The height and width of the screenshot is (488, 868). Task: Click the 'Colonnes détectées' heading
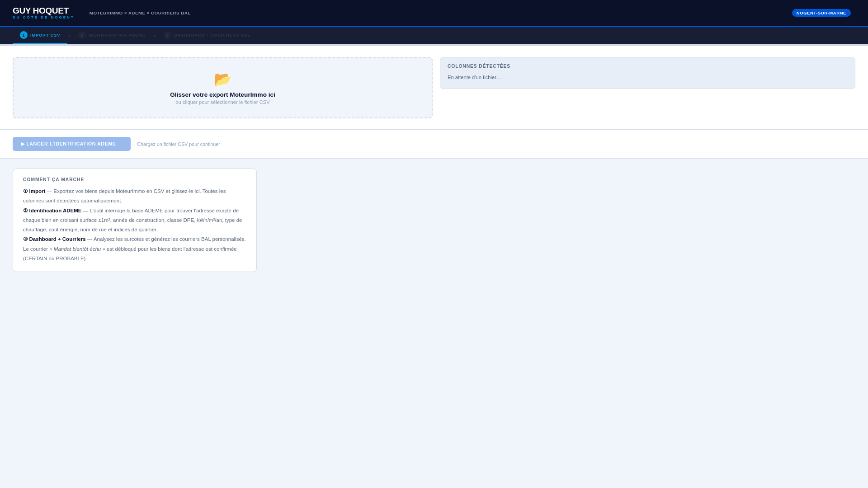[x=479, y=66]
